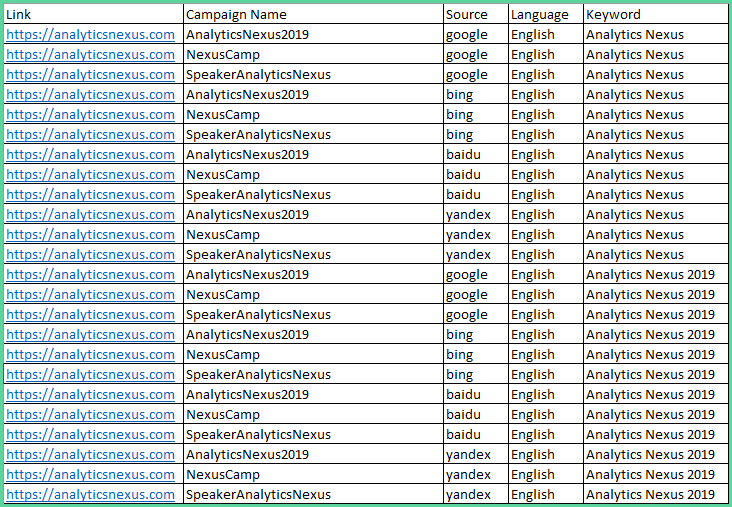Select the "Language" column header cell

[546, 14]
